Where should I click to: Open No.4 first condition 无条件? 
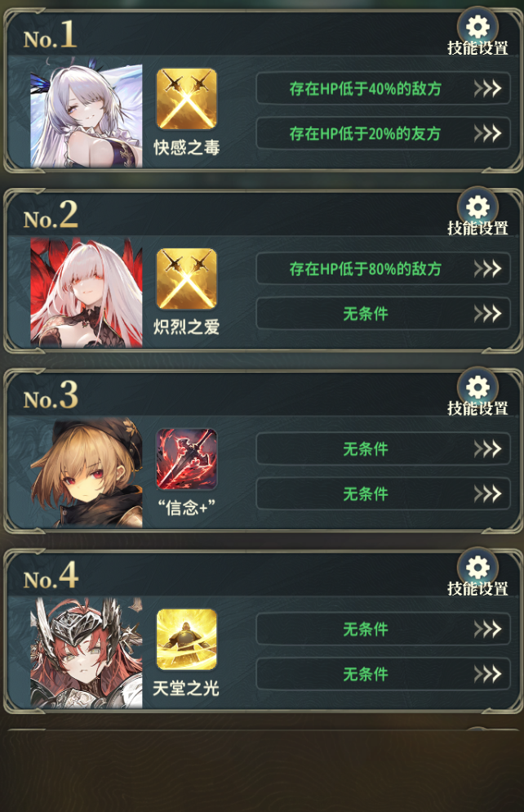click(x=384, y=629)
